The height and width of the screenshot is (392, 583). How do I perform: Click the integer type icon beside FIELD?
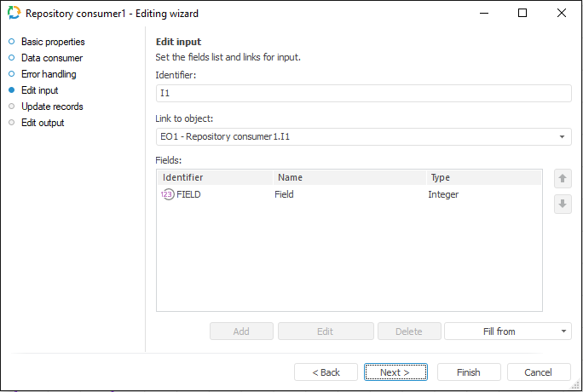point(167,194)
